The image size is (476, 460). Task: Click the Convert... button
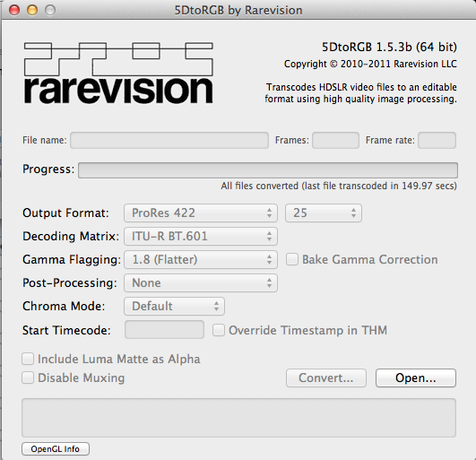(326, 378)
